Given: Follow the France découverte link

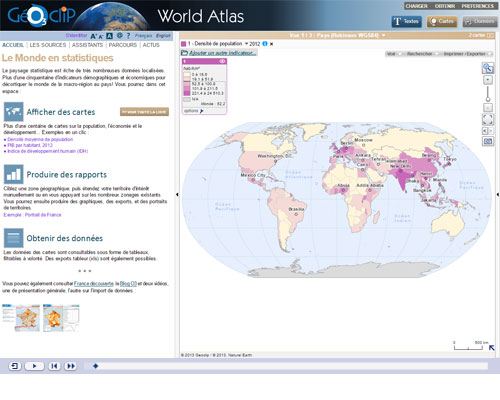Looking at the screenshot, I should pyautogui.click(x=94, y=284).
